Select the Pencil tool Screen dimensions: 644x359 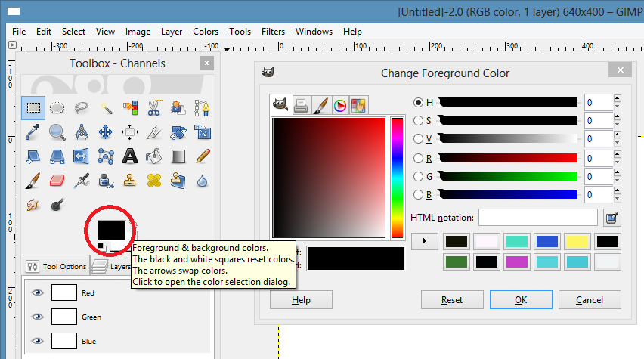coord(202,156)
